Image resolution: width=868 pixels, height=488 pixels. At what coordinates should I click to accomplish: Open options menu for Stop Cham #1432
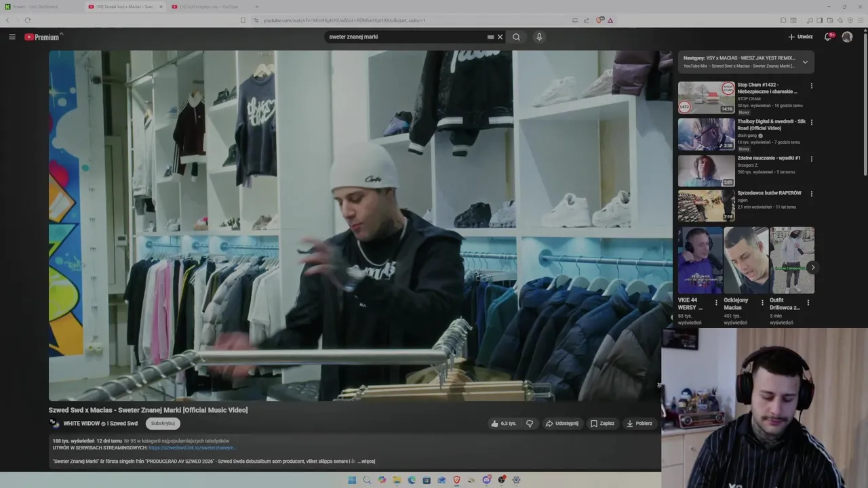pos(811,86)
